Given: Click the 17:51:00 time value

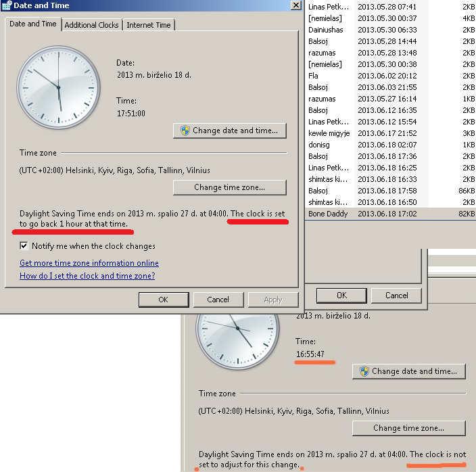Looking at the screenshot, I should click(131, 114).
